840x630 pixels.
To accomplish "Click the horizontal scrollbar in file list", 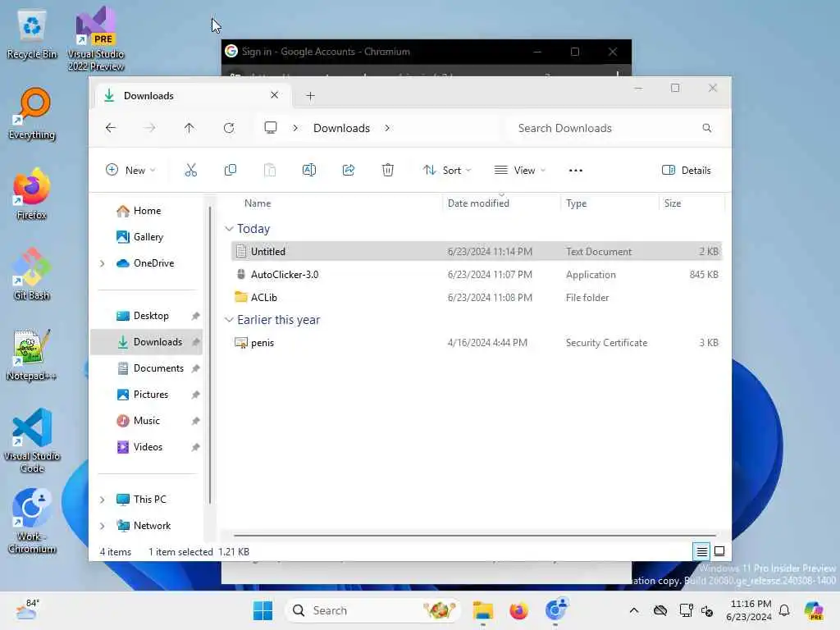I will tap(475, 535).
